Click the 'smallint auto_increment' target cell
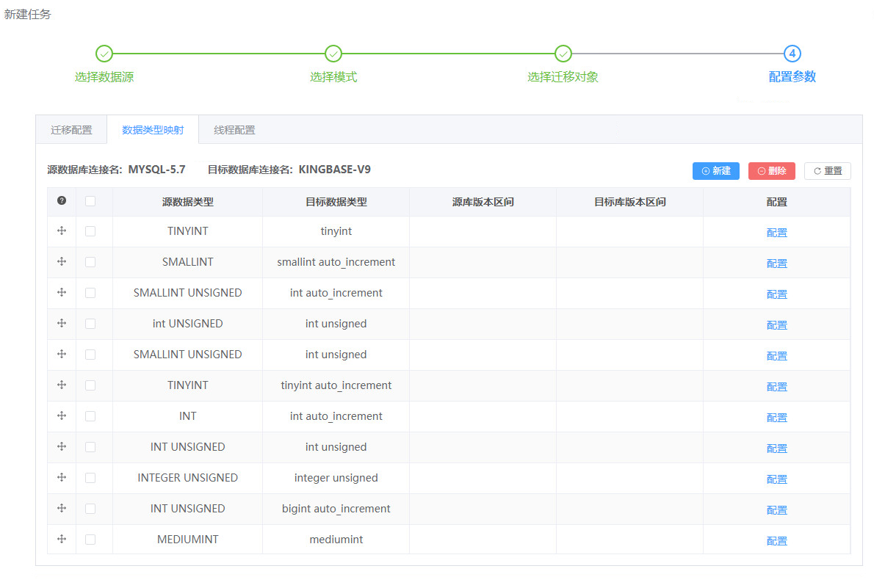The width and height of the screenshot is (874, 588). (336, 262)
